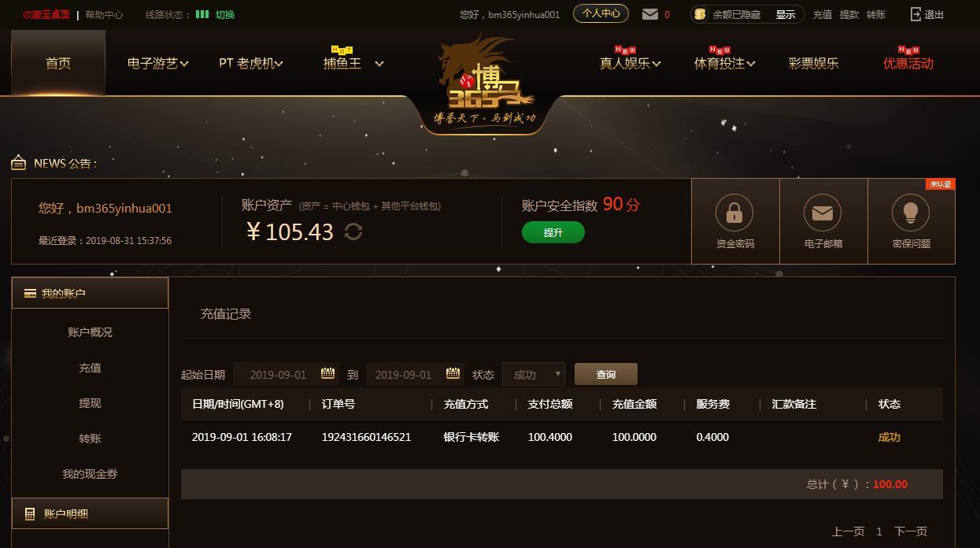Image resolution: width=980 pixels, height=548 pixels.
Task: Open the end date calendar icon
Action: pyautogui.click(x=453, y=373)
